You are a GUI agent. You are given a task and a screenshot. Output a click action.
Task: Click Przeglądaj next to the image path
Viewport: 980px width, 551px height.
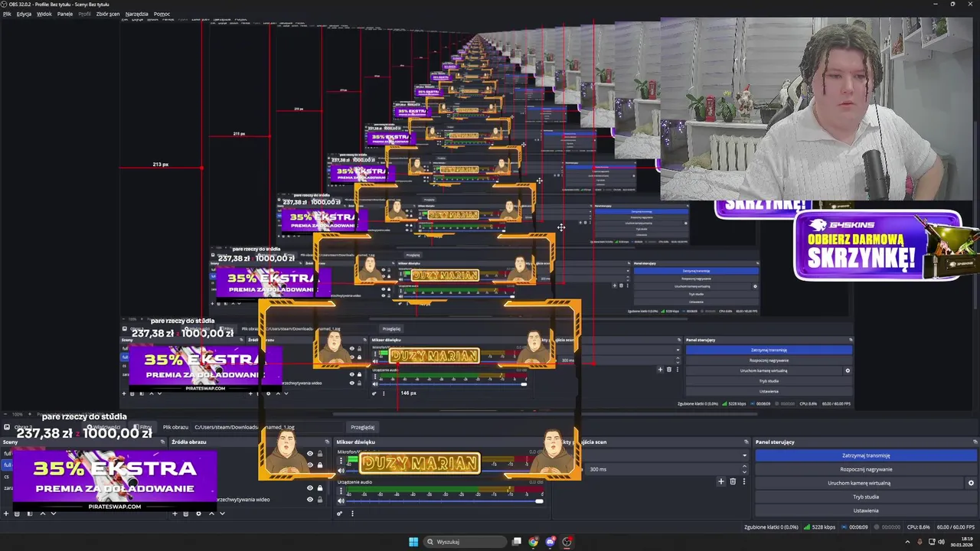click(x=362, y=427)
